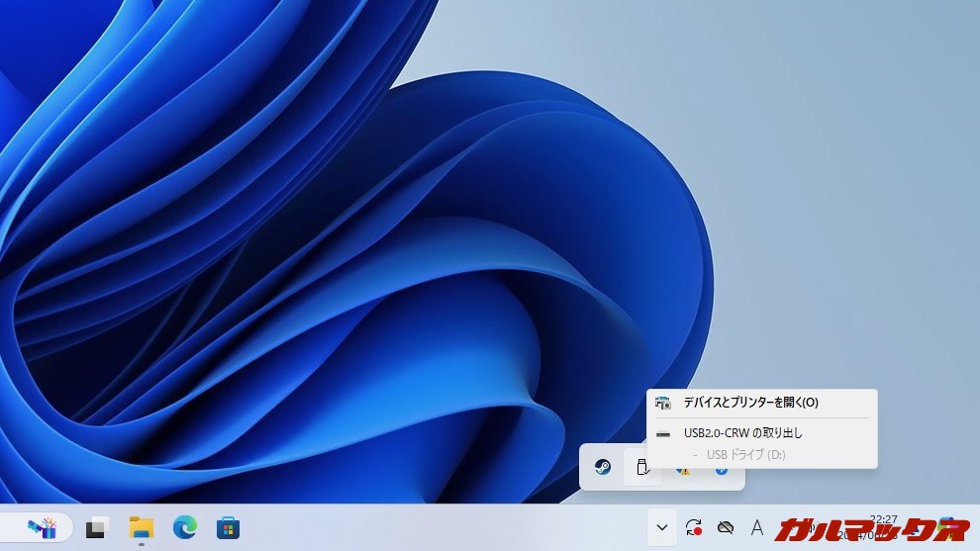Open the clock showing 22:27
The height and width of the screenshot is (551, 980).
tap(883, 525)
